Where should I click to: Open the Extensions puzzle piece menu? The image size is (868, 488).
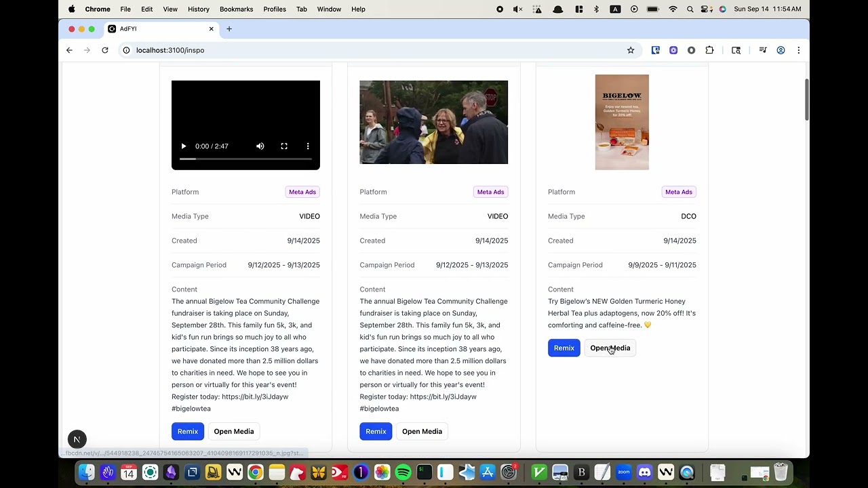click(x=709, y=50)
